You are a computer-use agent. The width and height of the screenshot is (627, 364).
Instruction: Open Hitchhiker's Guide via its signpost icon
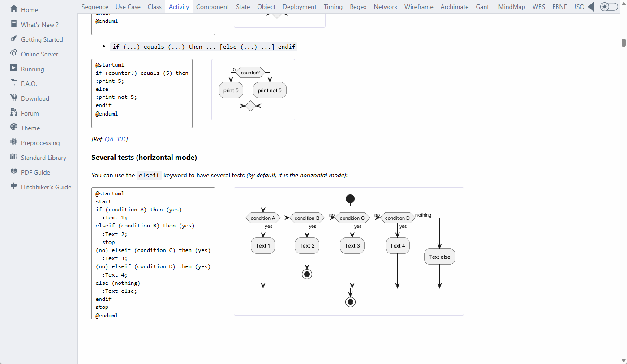click(14, 186)
